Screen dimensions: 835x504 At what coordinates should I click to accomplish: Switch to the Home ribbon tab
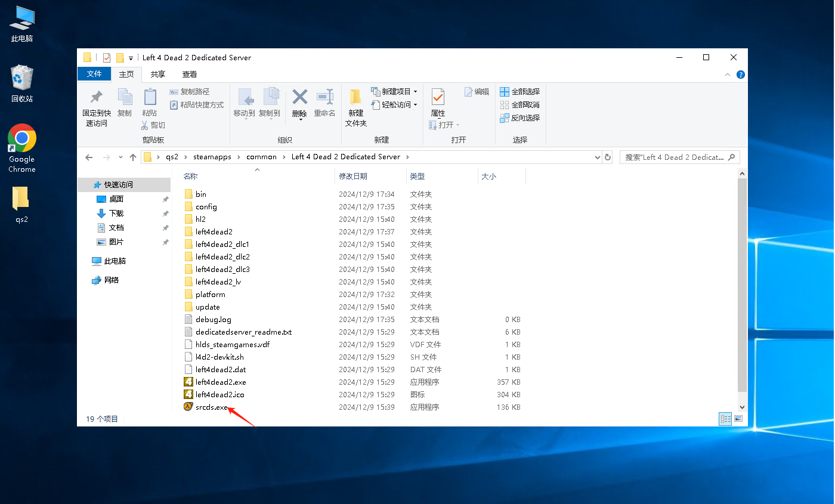(x=126, y=75)
